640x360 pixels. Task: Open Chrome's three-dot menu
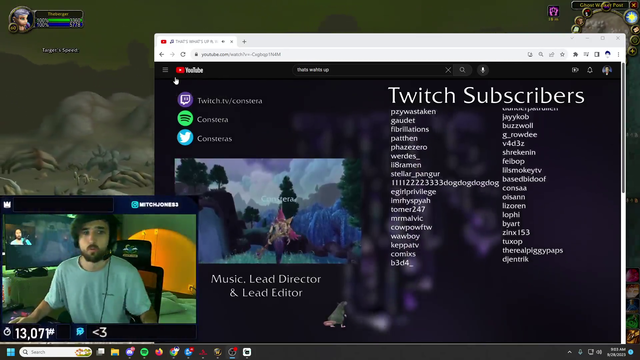618,54
